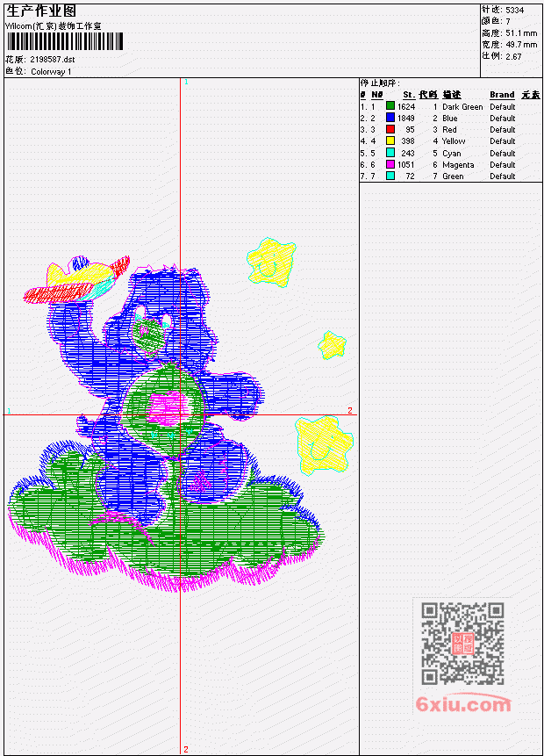Image resolution: width=544 pixels, height=756 pixels.
Task: Click the 'Cyan' description in row 5
Action: [x=452, y=154]
